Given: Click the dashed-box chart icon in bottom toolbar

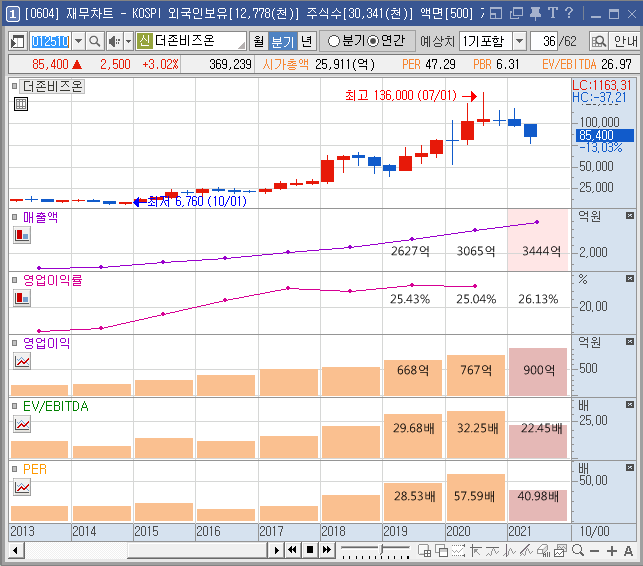Looking at the screenshot, I should (x=458, y=550).
